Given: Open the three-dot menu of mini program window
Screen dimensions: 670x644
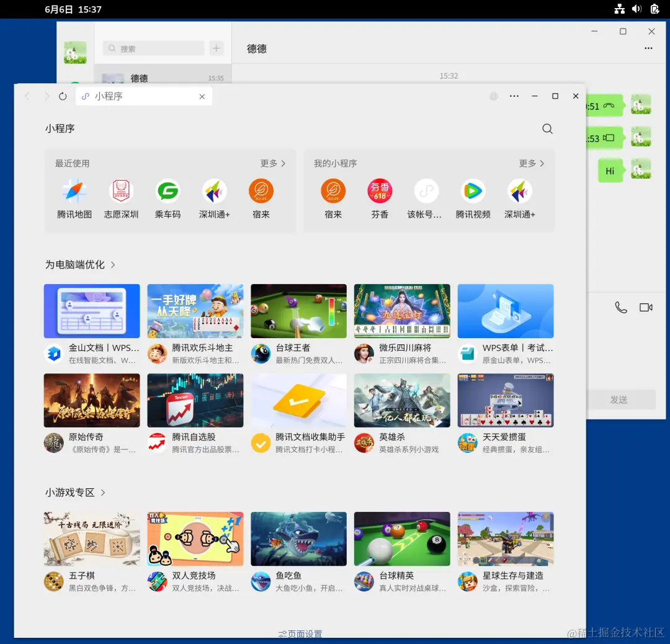Looking at the screenshot, I should 514,96.
